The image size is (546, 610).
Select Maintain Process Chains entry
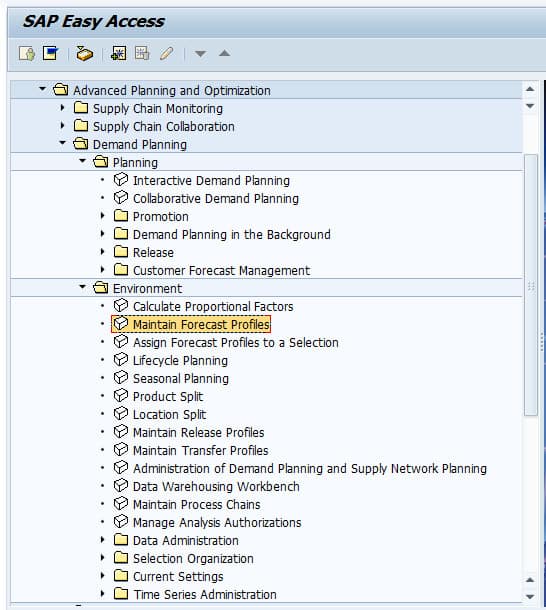[x=197, y=505]
